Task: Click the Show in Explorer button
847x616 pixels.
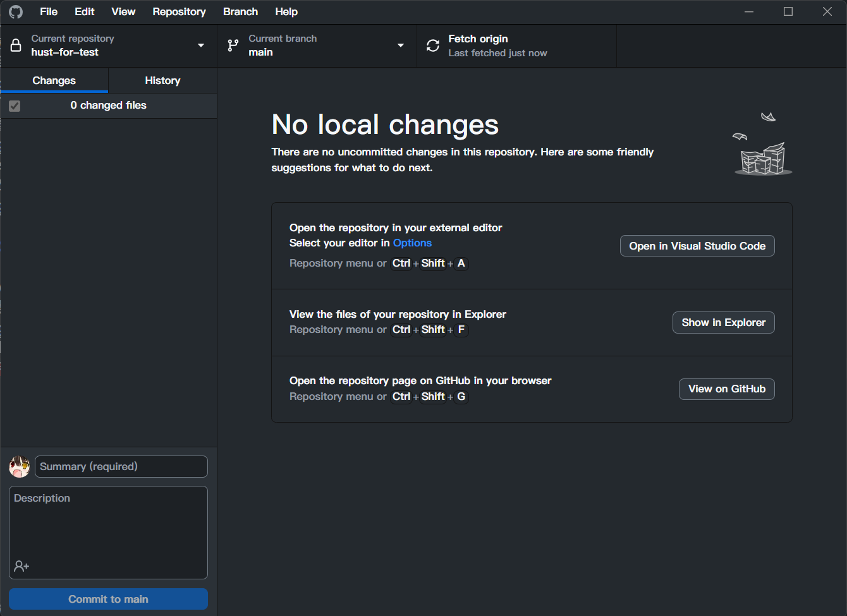Action: [723, 323]
